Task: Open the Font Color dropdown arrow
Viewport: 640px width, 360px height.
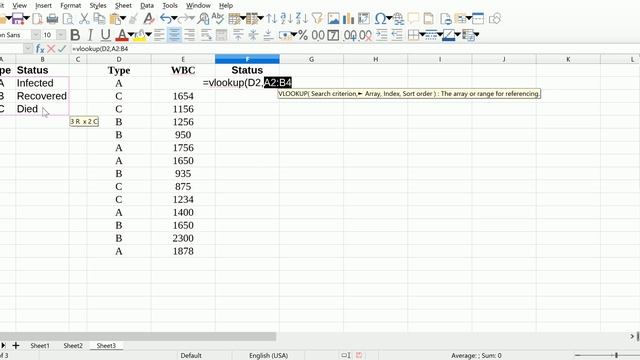Action: 131,35
